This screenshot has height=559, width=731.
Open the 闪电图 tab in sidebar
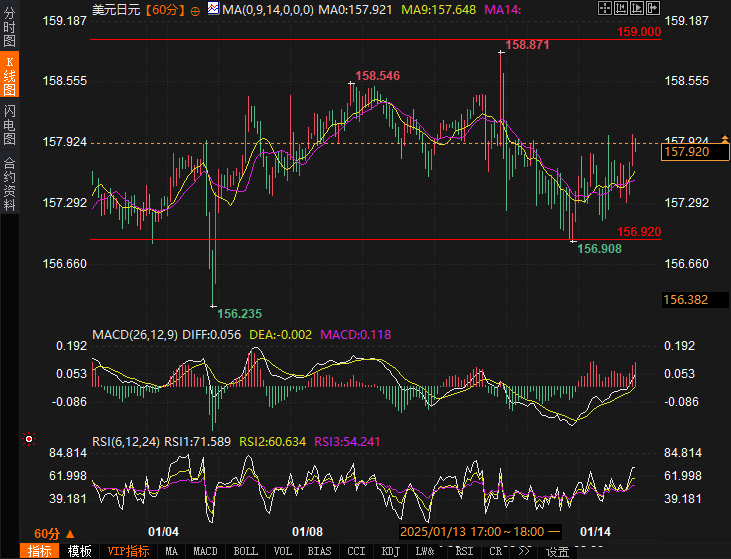click(9, 124)
